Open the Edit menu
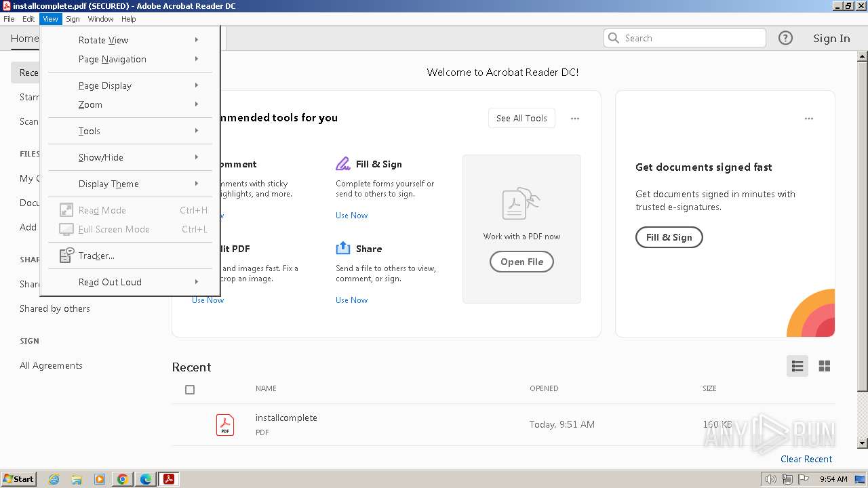Image resolution: width=868 pixels, height=488 pixels. tap(28, 19)
